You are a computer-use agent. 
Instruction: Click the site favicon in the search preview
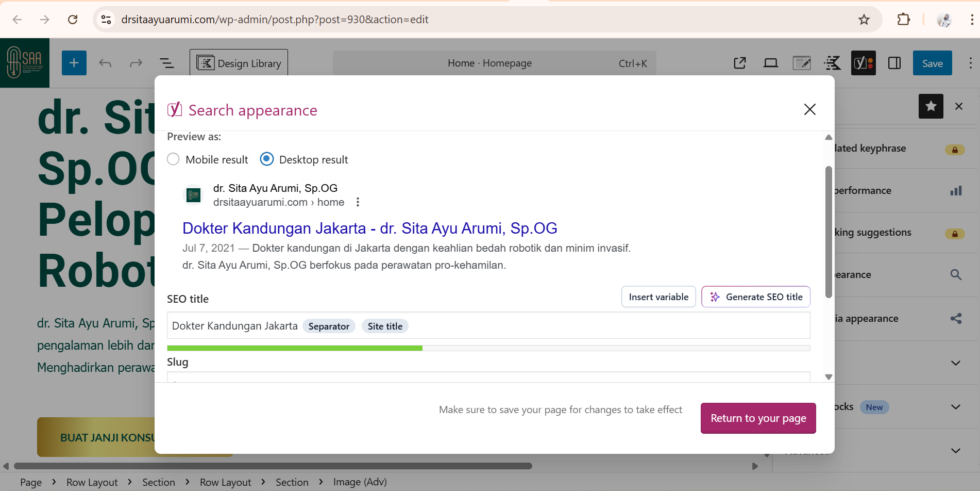(194, 195)
